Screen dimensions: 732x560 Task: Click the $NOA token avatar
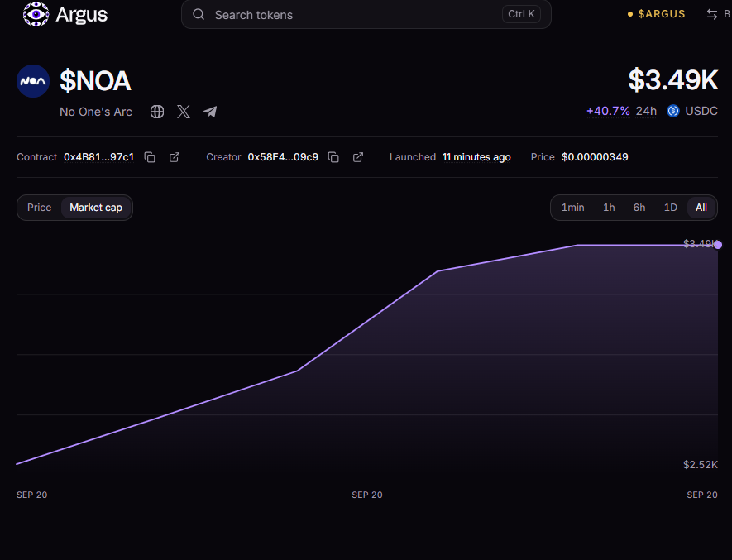coord(33,81)
